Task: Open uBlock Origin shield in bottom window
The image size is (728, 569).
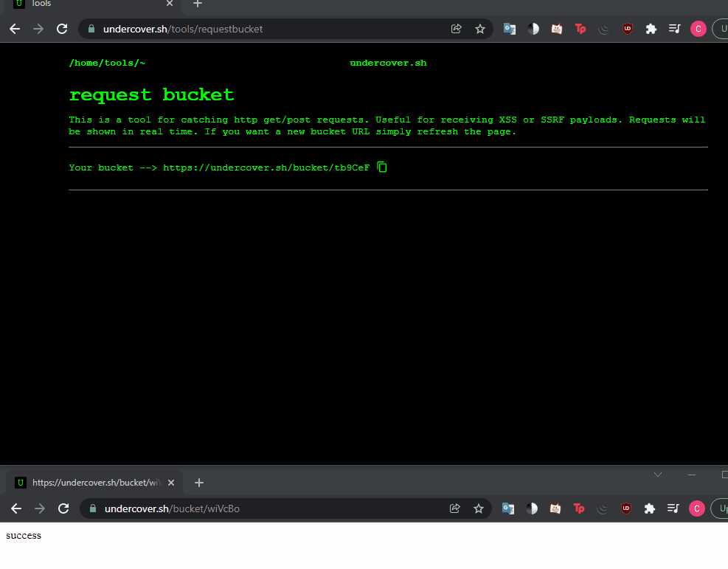Action: point(626,508)
